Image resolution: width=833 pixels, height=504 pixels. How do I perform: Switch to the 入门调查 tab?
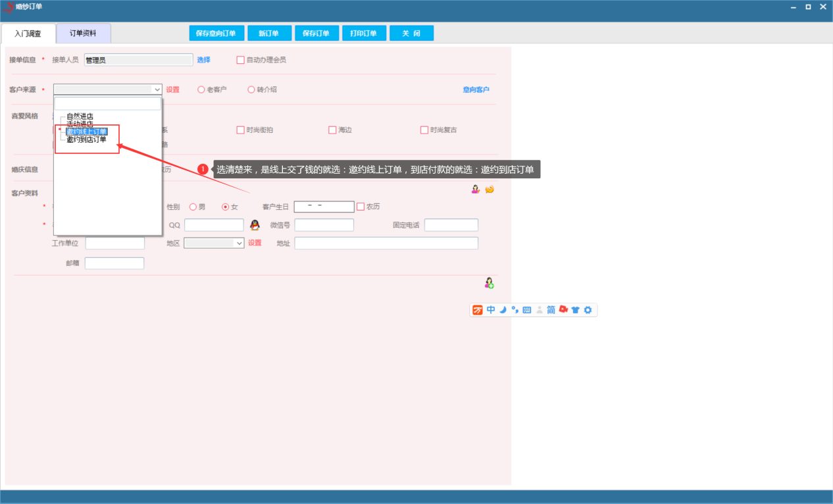[x=28, y=34]
